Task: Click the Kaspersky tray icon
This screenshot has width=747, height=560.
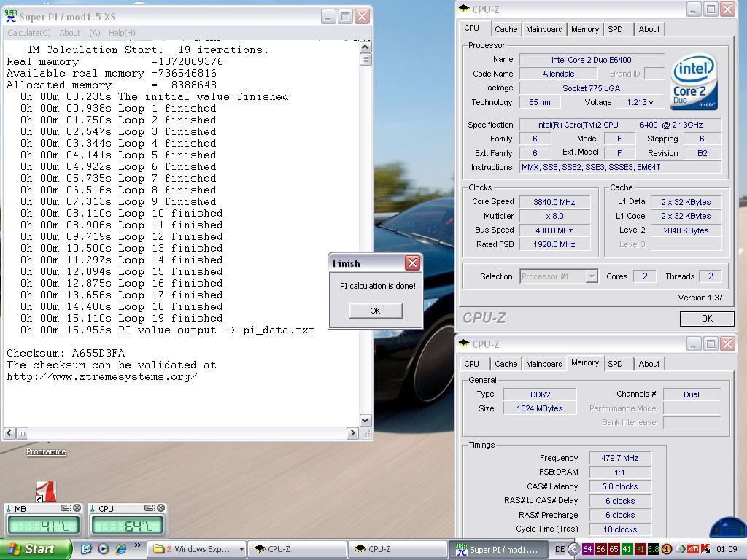Action: [x=705, y=549]
